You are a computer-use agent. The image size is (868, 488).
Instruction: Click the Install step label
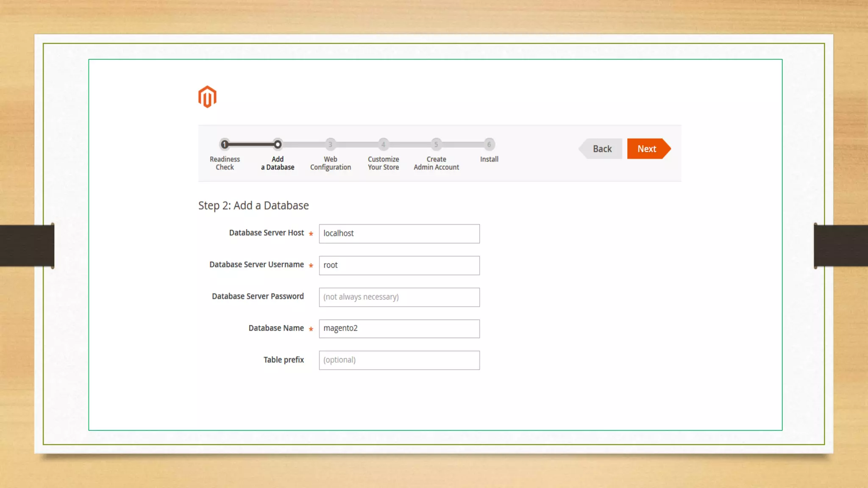click(x=489, y=159)
